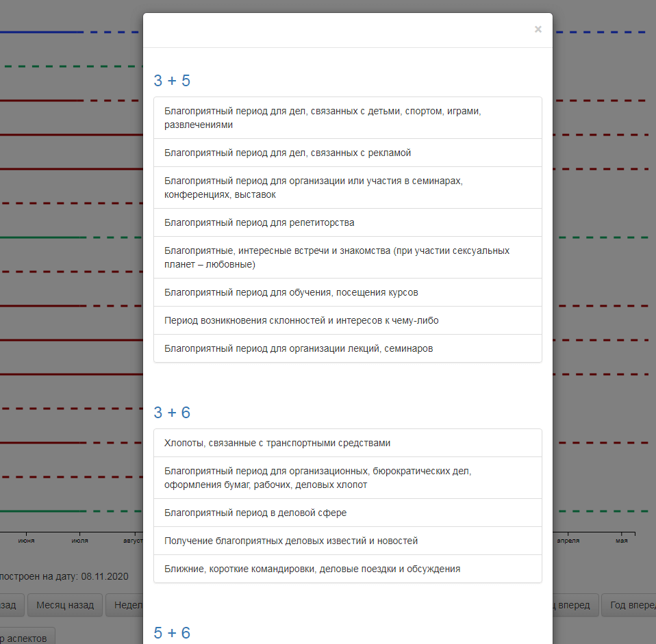Select the "5 + 6" heading
This screenshot has width=656, height=644.
coord(172,633)
